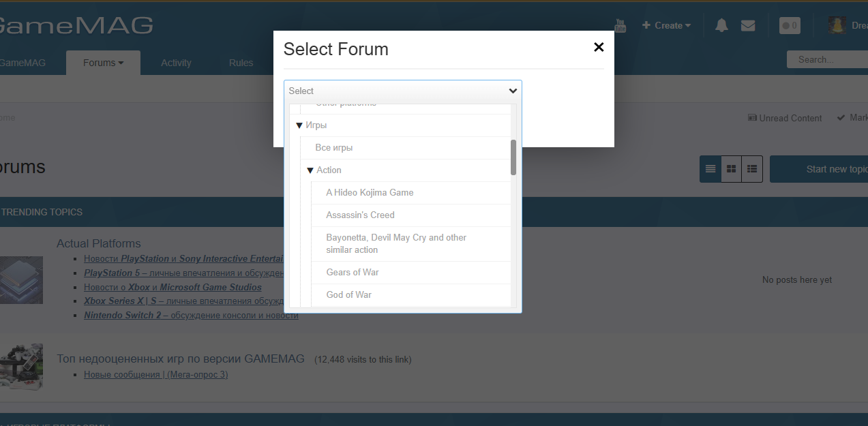Open notifications bell icon
The height and width of the screenshot is (426, 868).
[x=721, y=25]
